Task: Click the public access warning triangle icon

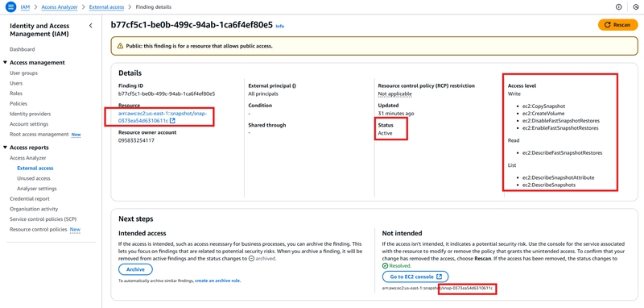Action: (120, 46)
